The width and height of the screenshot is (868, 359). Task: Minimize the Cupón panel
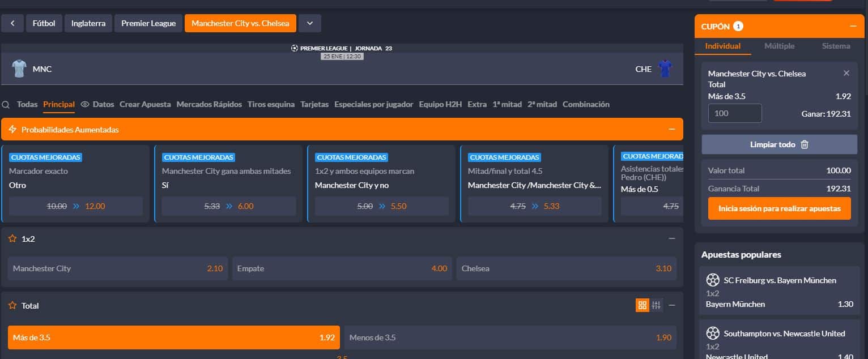point(853,26)
